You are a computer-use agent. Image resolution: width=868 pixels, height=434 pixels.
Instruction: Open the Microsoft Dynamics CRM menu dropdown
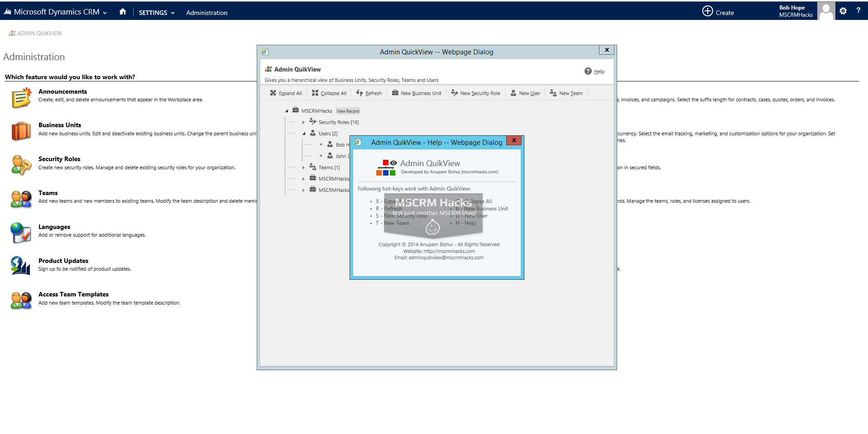(x=105, y=13)
